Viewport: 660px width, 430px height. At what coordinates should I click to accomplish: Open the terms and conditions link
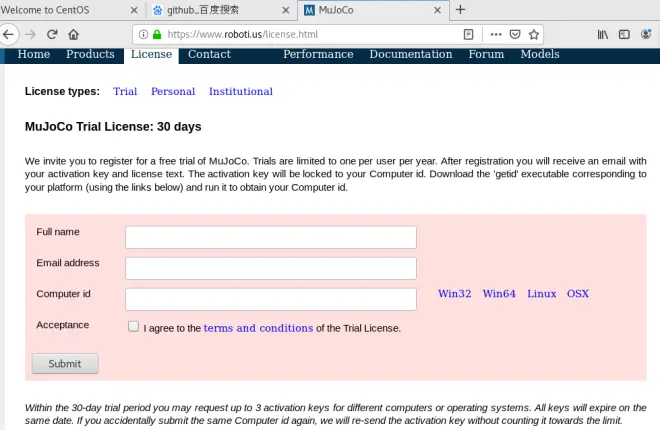(x=258, y=328)
